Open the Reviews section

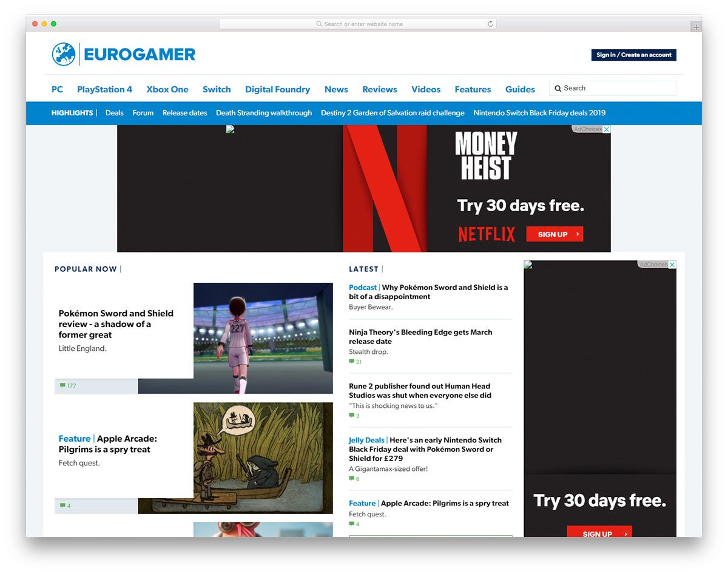point(380,89)
